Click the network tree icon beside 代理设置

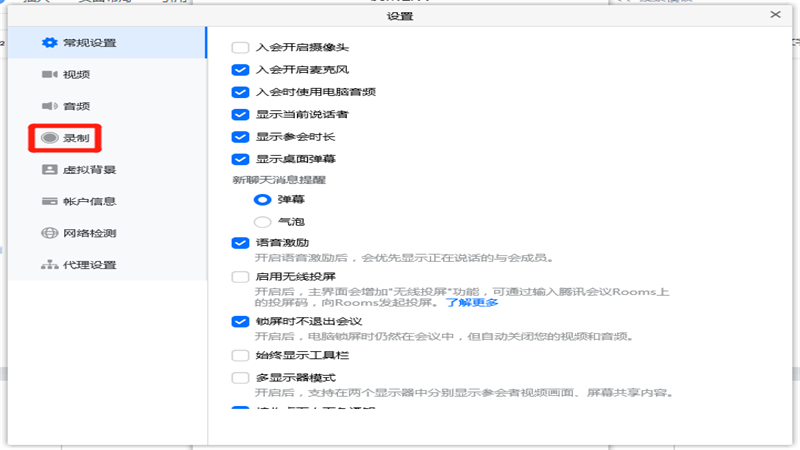pyautogui.click(x=49, y=265)
